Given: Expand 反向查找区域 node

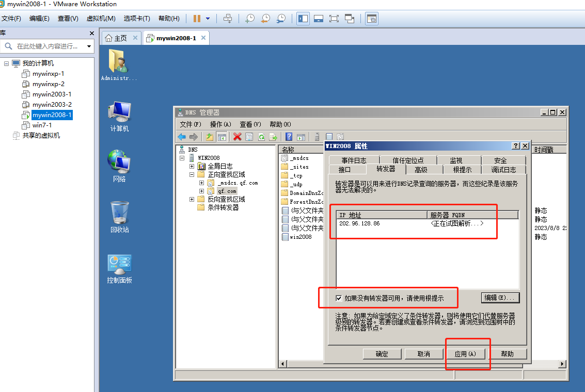Looking at the screenshot, I should point(192,200).
